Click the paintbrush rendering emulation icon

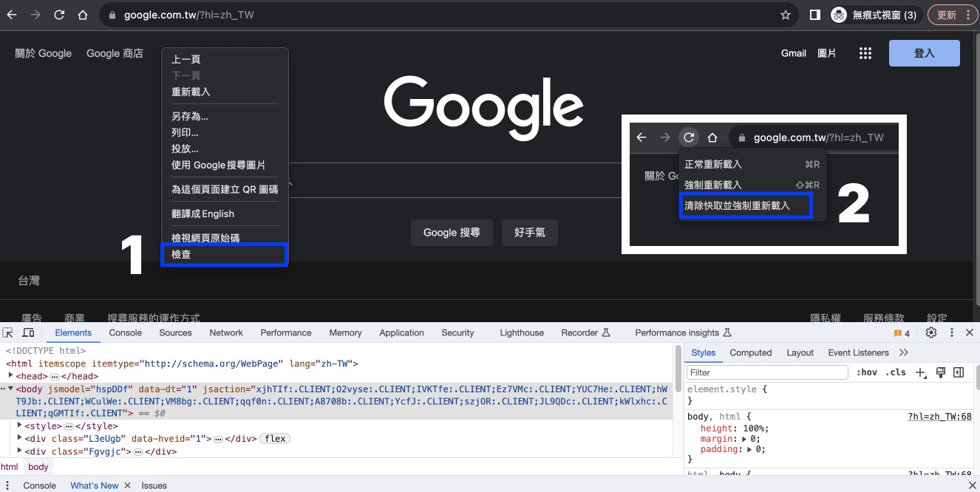(941, 372)
